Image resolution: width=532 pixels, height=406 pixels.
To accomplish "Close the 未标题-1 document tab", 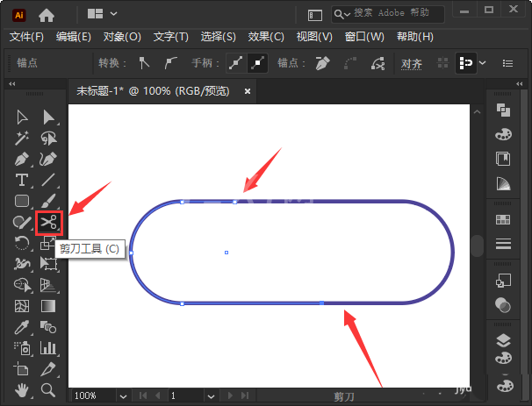I will (248, 91).
